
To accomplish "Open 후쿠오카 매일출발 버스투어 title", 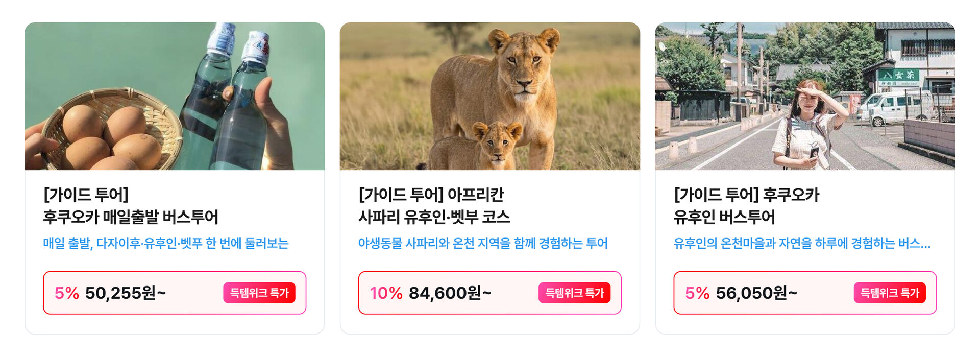I will coord(131,217).
